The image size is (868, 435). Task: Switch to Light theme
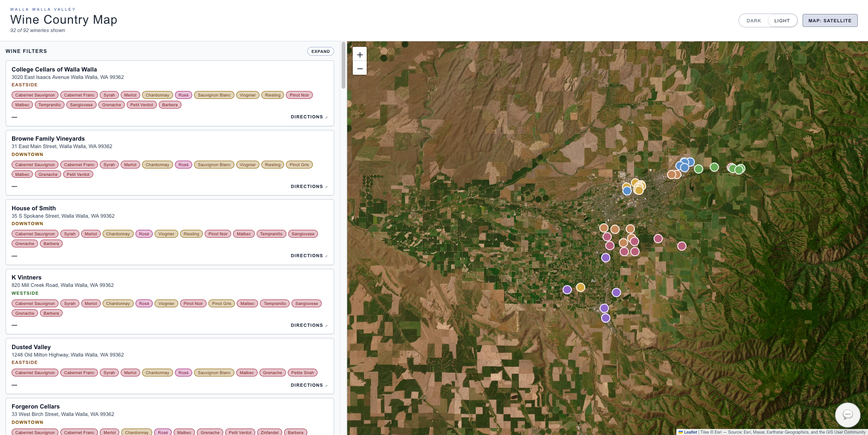(x=782, y=20)
